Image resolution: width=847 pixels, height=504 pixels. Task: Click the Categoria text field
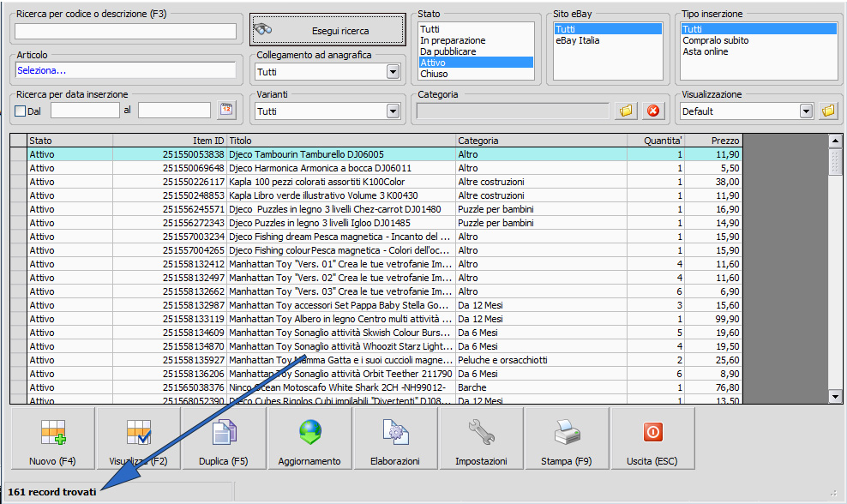(513, 111)
